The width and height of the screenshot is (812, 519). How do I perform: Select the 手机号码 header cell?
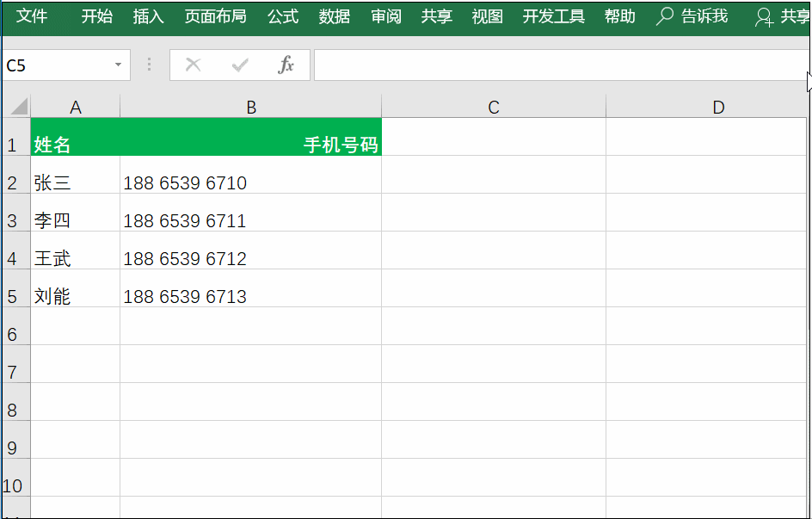[x=251, y=137]
